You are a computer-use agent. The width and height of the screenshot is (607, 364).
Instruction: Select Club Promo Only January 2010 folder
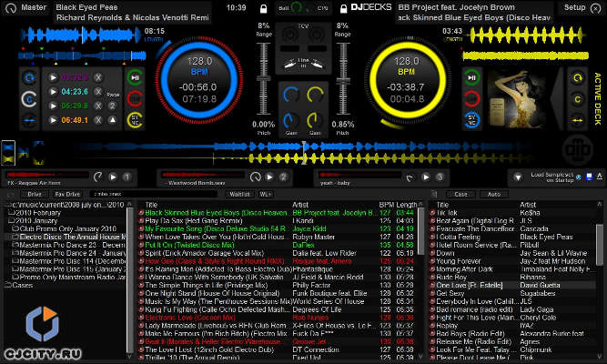[x=67, y=228]
